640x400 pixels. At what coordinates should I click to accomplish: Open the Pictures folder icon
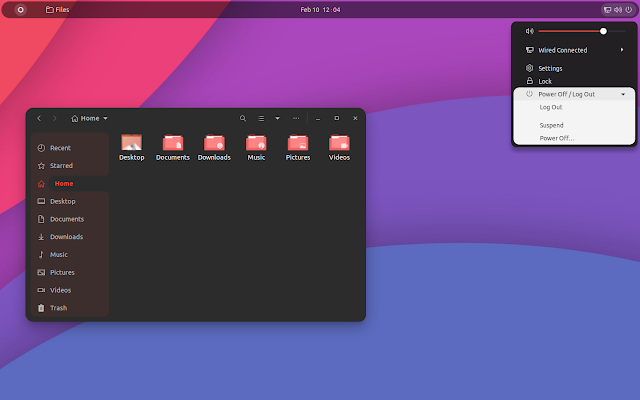click(x=298, y=147)
